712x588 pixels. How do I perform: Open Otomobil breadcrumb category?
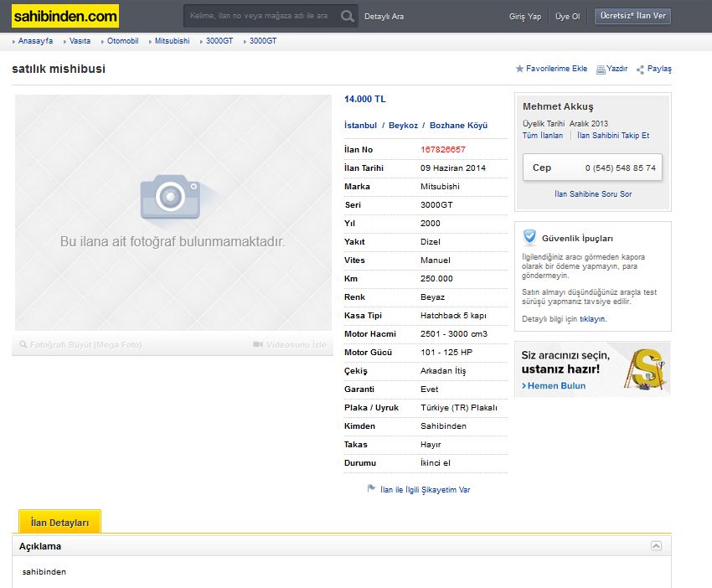click(x=122, y=41)
